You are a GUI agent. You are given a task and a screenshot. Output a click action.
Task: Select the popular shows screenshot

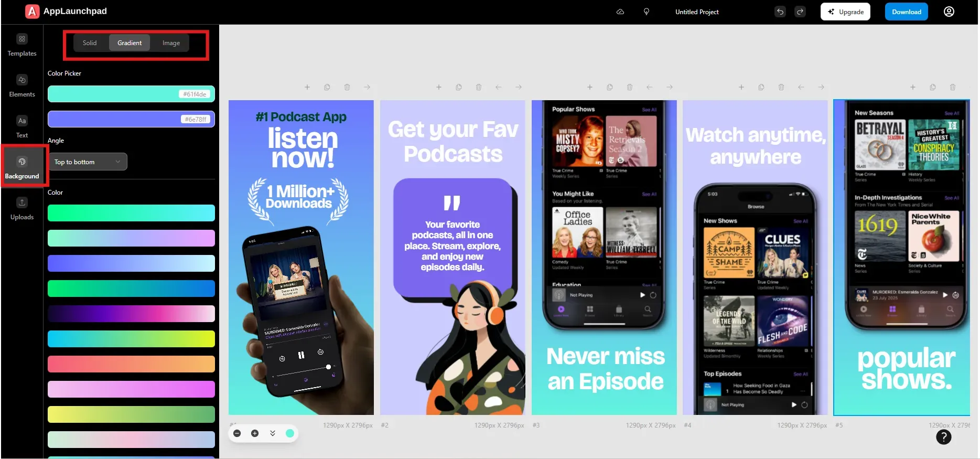pos(902,258)
